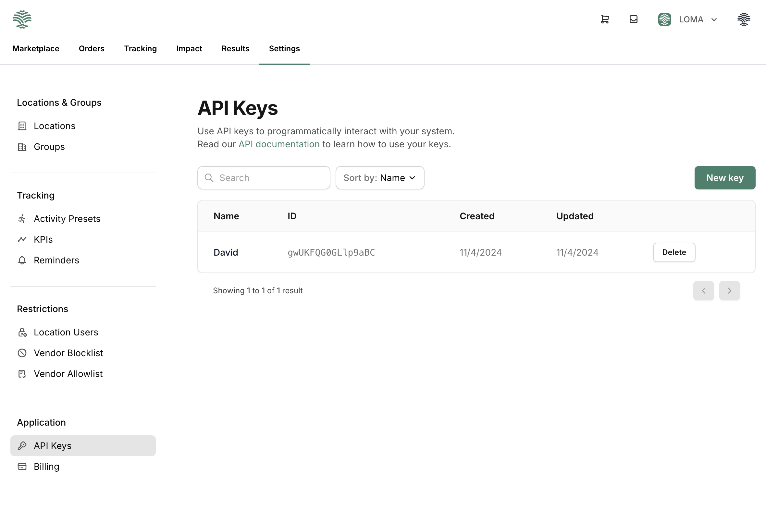
Task: Go to next results page
Action: tap(729, 291)
